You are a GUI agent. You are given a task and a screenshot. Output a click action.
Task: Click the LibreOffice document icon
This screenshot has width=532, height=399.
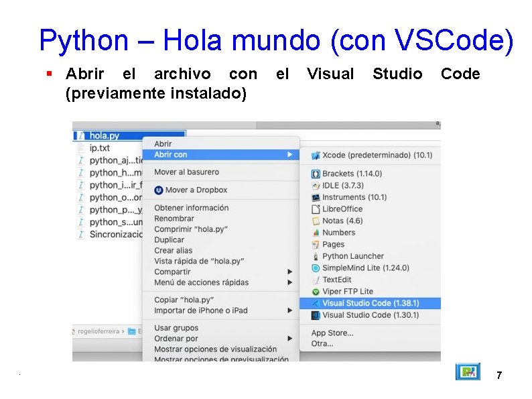coord(316,209)
